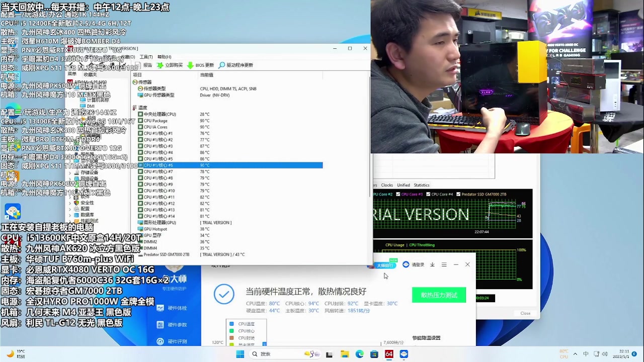Image resolution: width=644 pixels, height=362 pixels.
Task: Open 工具(T) menu in AIDA64
Action: tap(146, 57)
